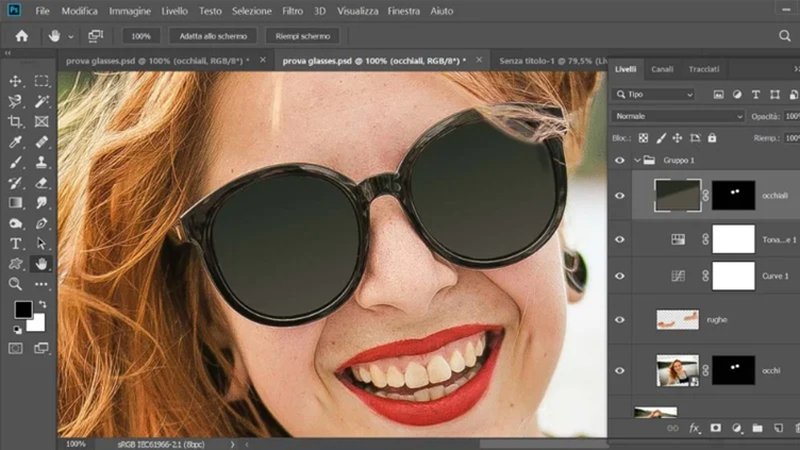The width and height of the screenshot is (800, 450).
Task: Click the black foreground color swatch
Action: [x=22, y=309]
